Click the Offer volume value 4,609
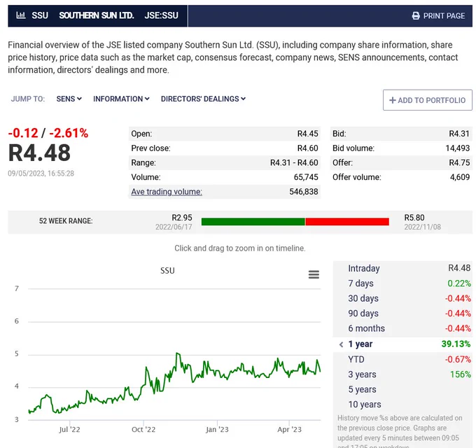Viewport: 476px width, 448px height. [x=460, y=177]
